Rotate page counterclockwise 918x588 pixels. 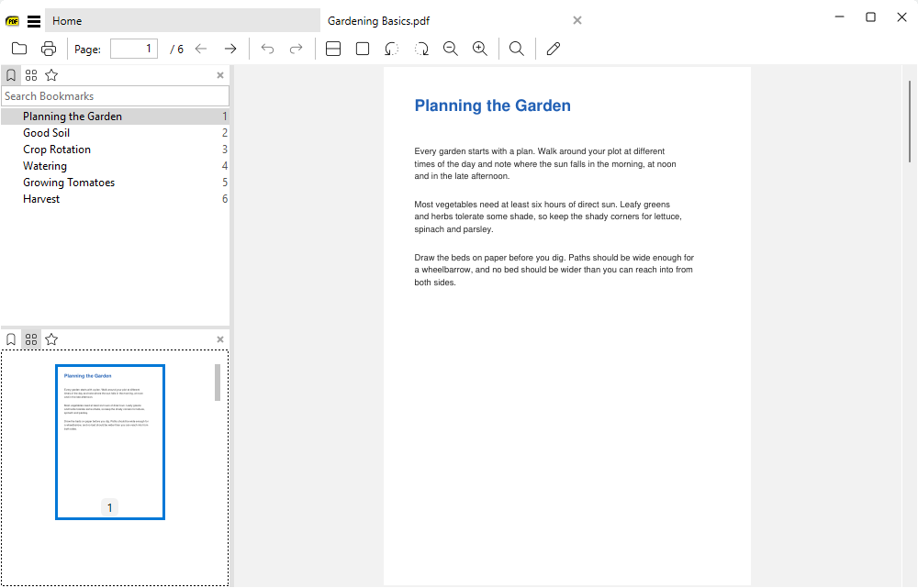[392, 49]
